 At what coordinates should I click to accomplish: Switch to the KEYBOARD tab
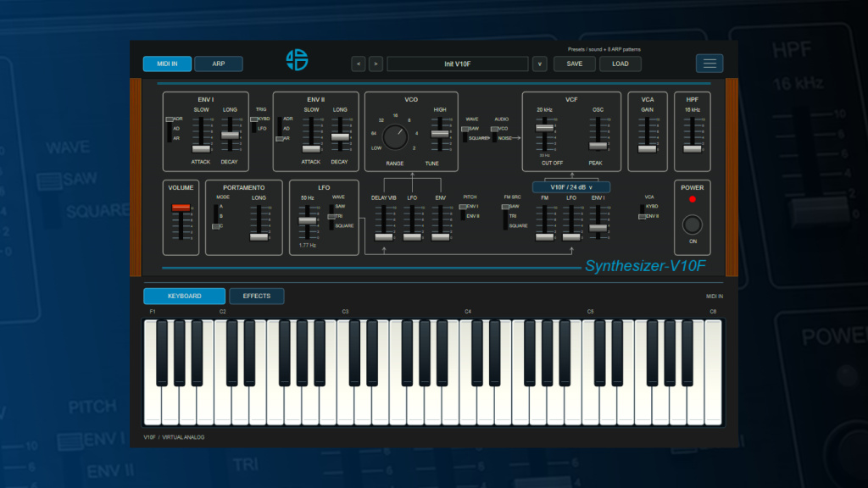tap(184, 296)
